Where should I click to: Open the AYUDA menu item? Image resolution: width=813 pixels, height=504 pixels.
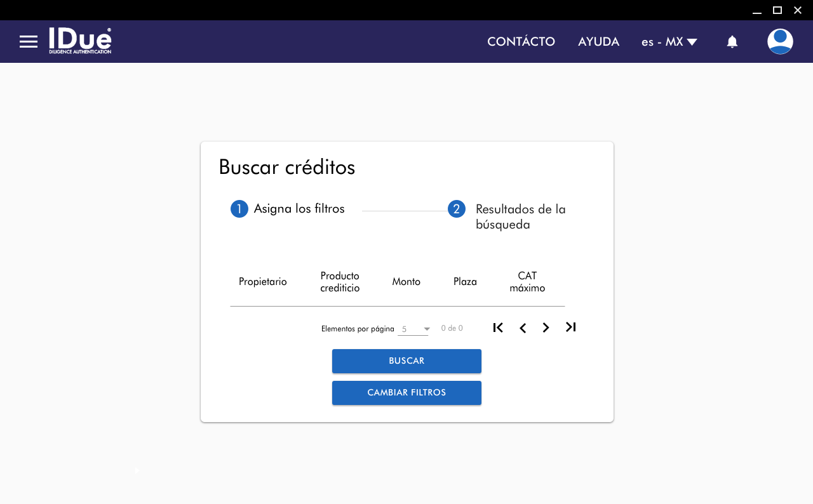coord(598,42)
